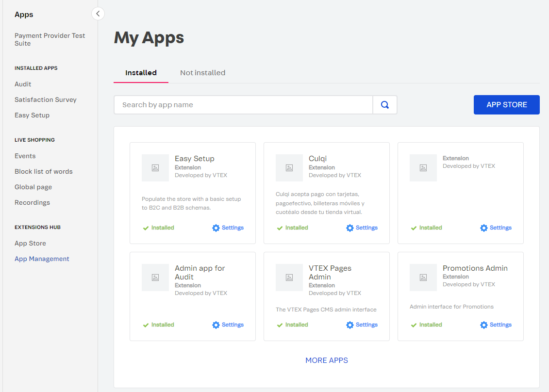Click the magnifying glass search icon
The width and height of the screenshot is (549, 392).
pyautogui.click(x=385, y=105)
